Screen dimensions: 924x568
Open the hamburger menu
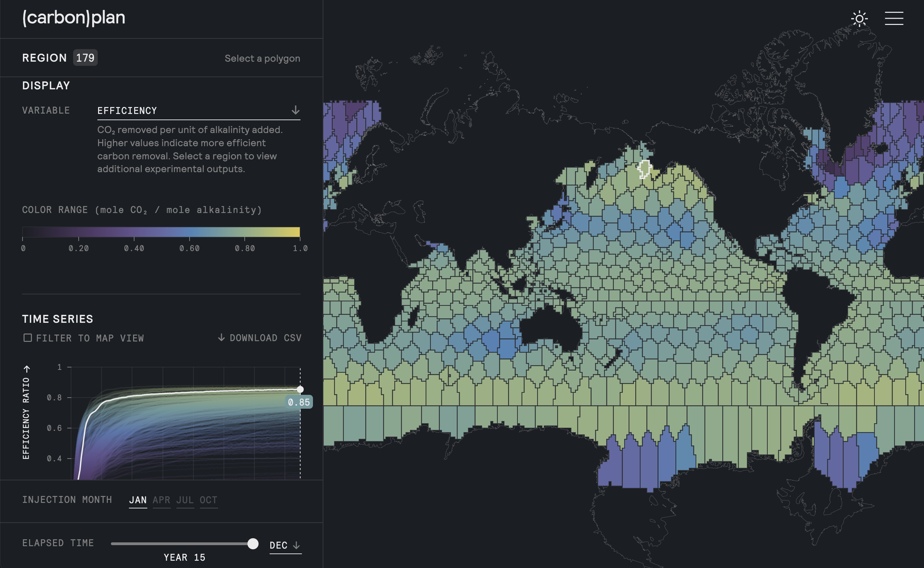pyautogui.click(x=894, y=18)
